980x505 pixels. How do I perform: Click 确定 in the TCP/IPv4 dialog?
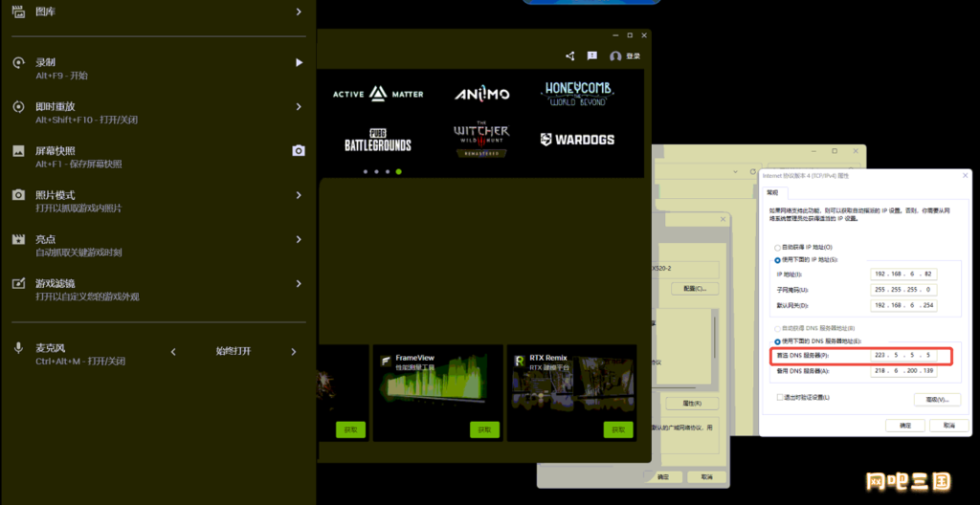click(905, 425)
